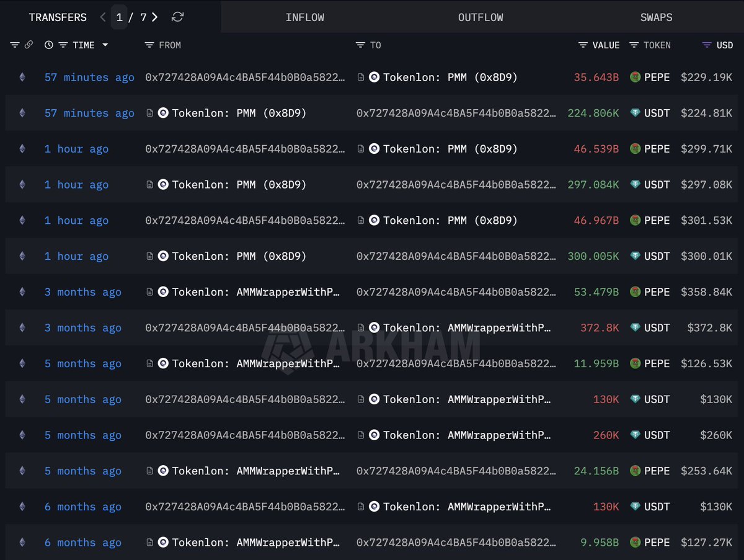Open the VALUE column filter
This screenshot has height=560, width=744.
coord(583,45)
